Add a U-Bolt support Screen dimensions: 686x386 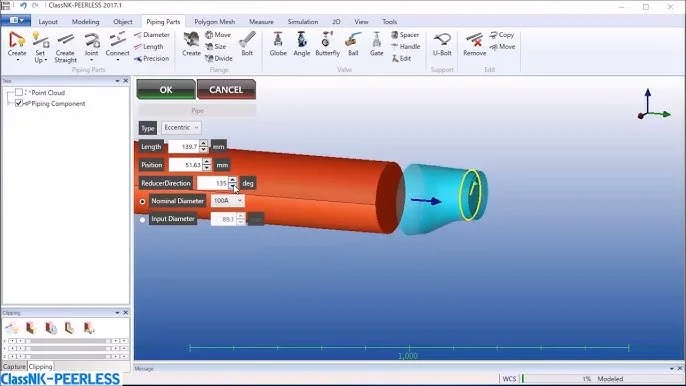pyautogui.click(x=442, y=43)
